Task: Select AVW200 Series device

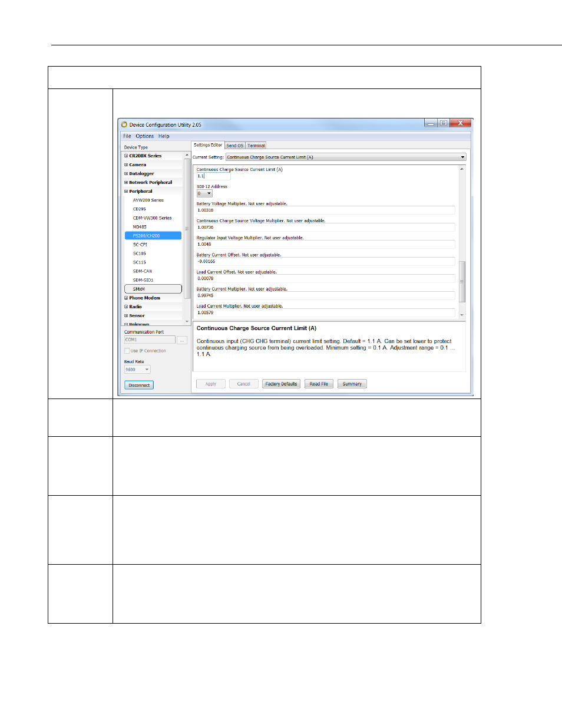Action: coord(148,200)
